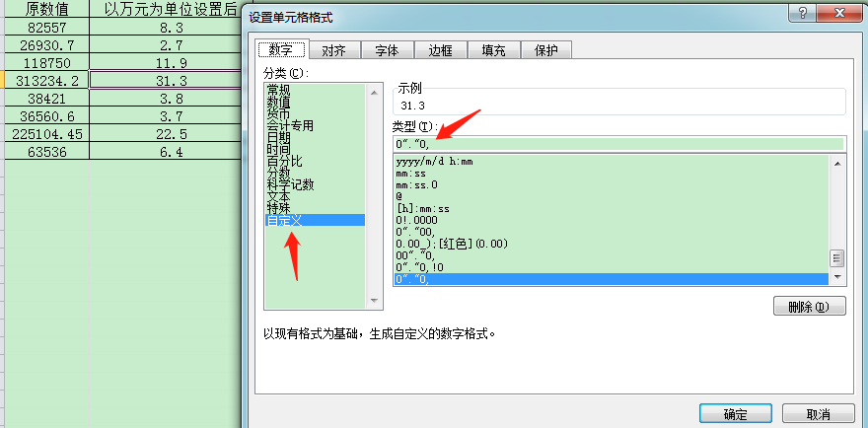Image resolution: width=868 pixels, height=428 pixels.
Task: Select spreadsheet cell showing 22.5
Action: pos(166,134)
